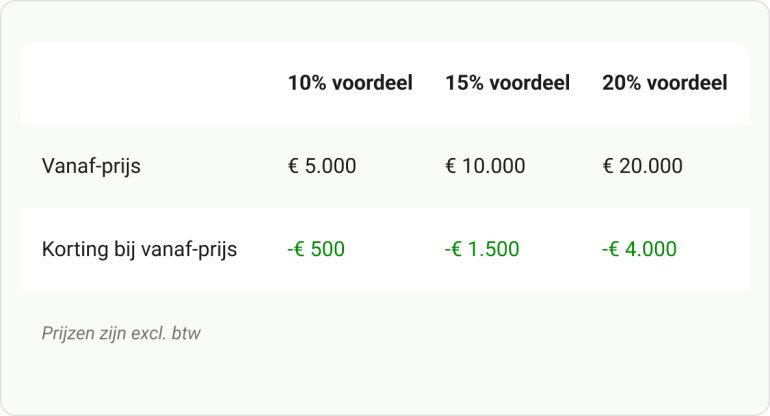The height and width of the screenshot is (416, 770).
Task: Pick the € 20.000 starting price
Action: pyautogui.click(x=642, y=166)
